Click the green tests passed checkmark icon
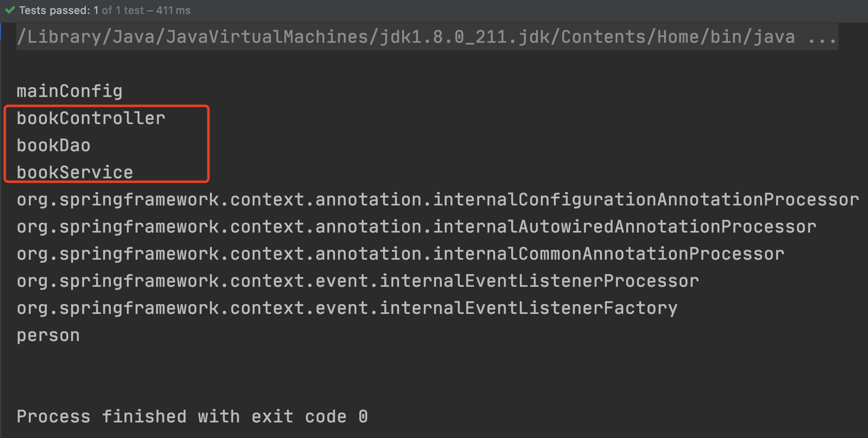This screenshot has height=438, width=868. point(10,10)
